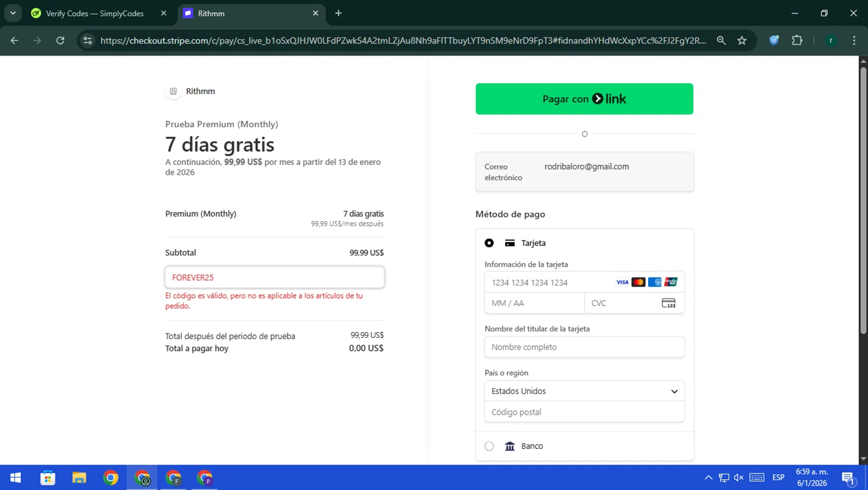Click the browser address bar URL

click(x=403, y=40)
